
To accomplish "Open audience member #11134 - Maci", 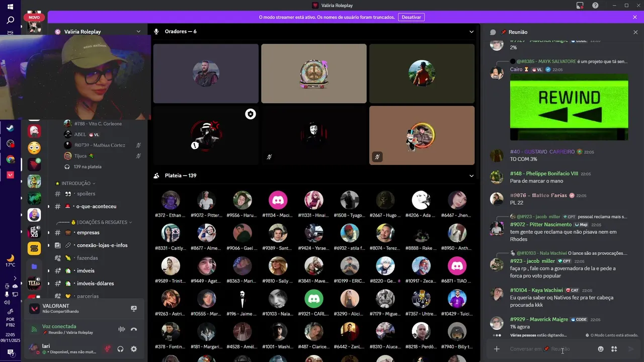I will click(278, 205).
